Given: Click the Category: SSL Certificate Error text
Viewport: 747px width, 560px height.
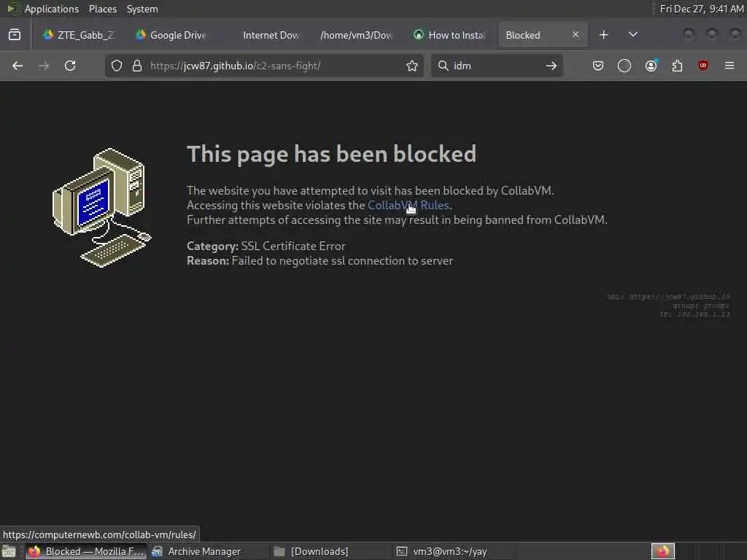Looking at the screenshot, I should (x=266, y=246).
